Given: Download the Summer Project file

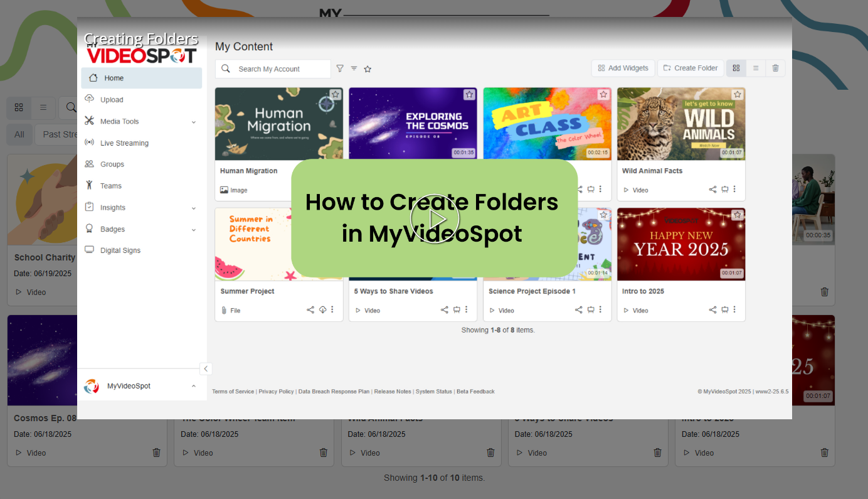Looking at the screenshot, I should [x=322, y=310].
